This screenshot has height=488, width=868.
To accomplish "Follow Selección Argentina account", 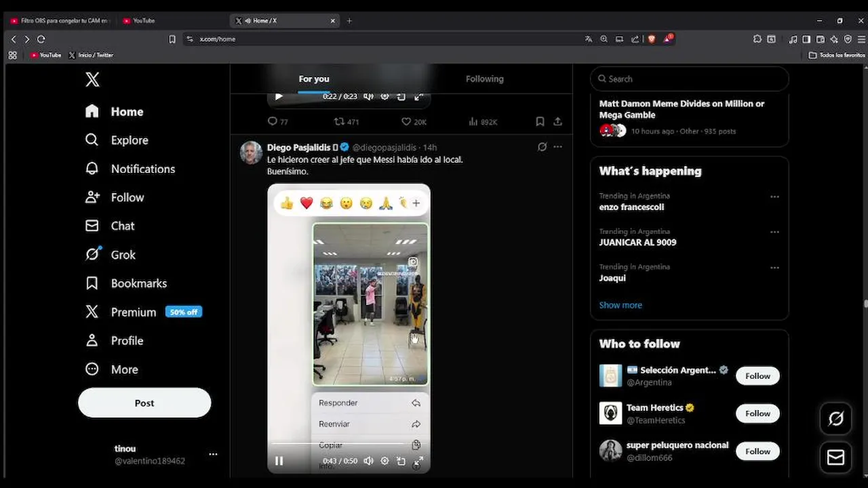I will [757, 375].
